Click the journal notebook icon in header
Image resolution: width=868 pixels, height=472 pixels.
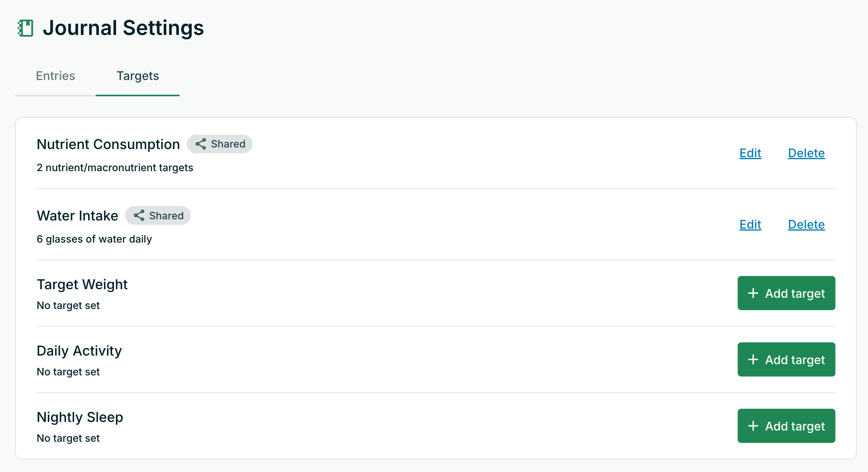26,28
